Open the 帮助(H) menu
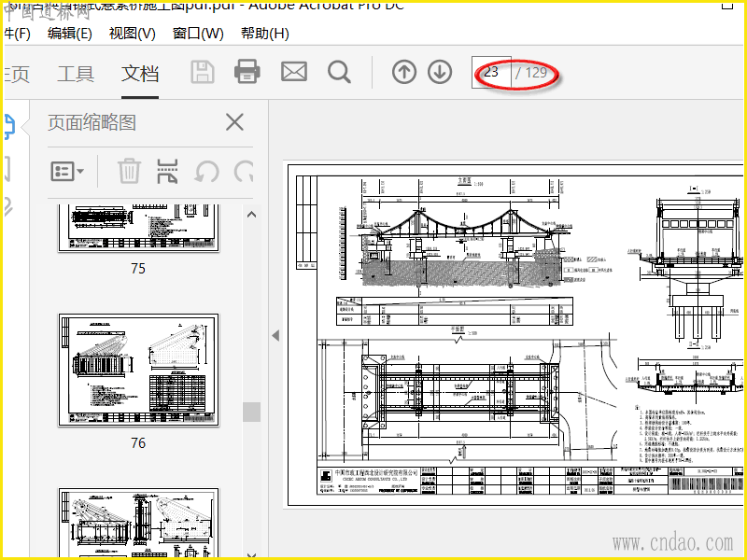 (x=265, y=34)
